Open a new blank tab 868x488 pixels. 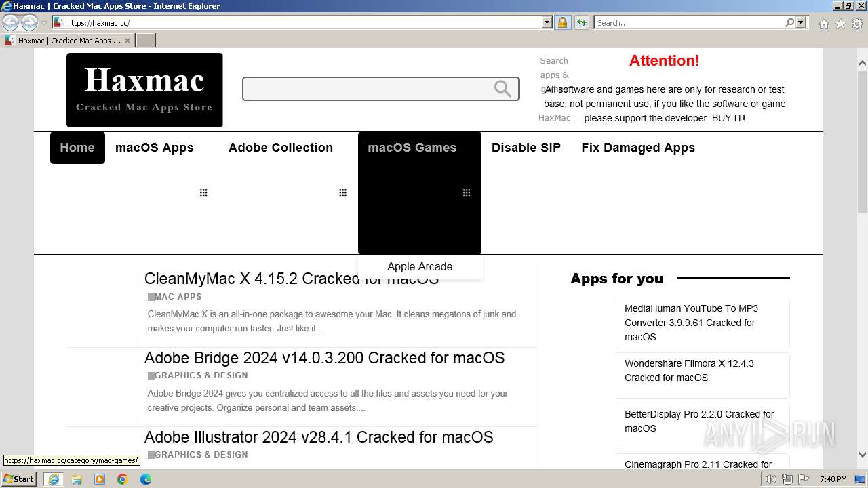[146, 40]
